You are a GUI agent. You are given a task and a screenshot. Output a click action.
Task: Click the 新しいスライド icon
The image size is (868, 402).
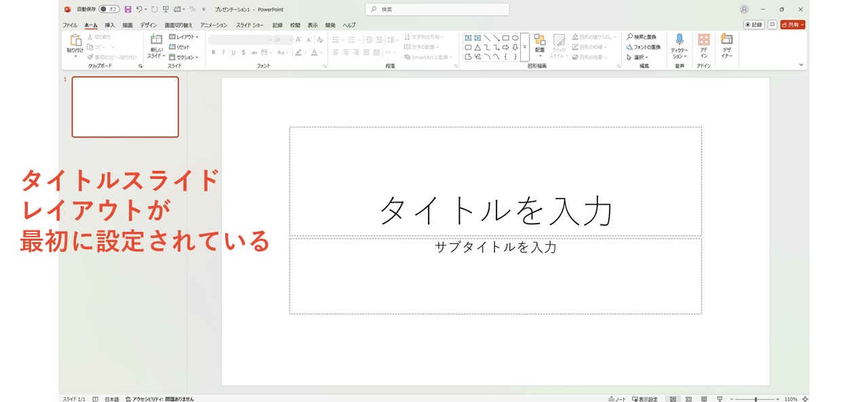click(x=156, y=40)
